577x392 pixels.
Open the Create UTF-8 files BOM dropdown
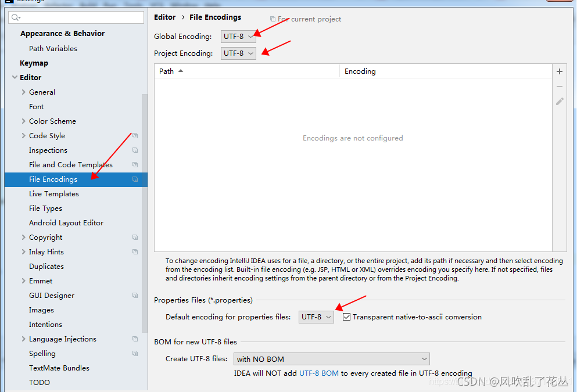point(332,359)
